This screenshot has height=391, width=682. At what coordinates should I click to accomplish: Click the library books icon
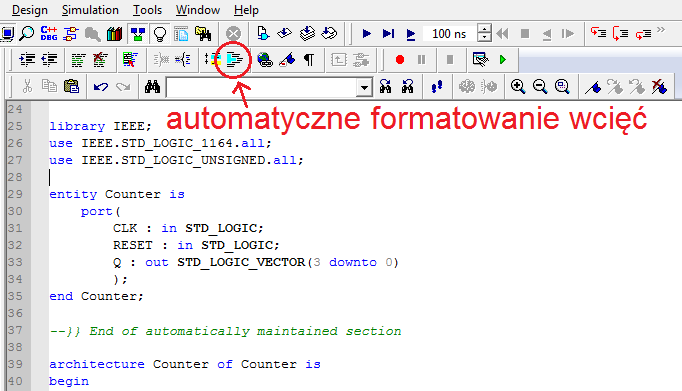pos(114,33)
